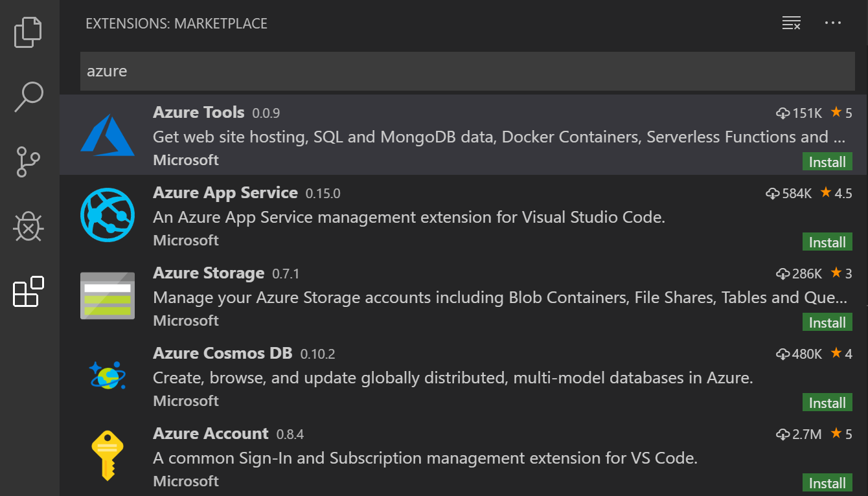Clear extensions search results icon

point(791,23)
